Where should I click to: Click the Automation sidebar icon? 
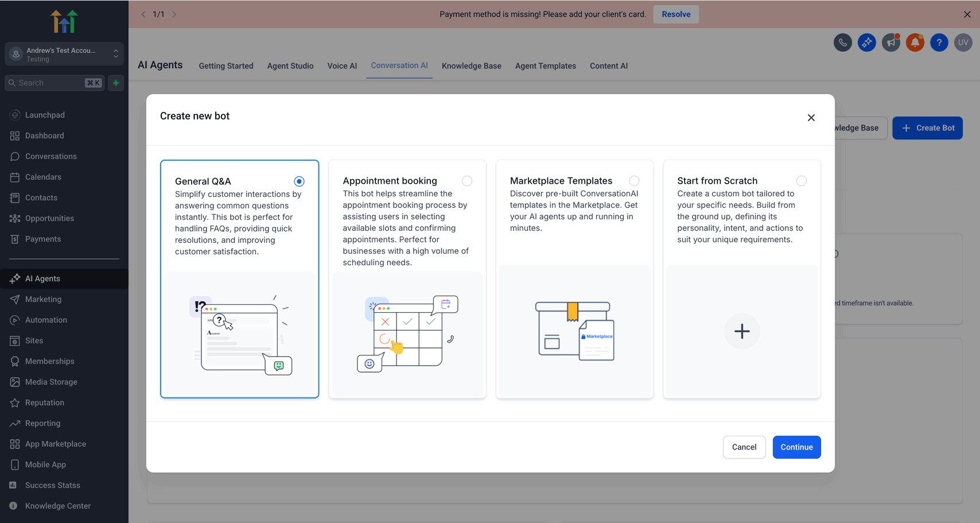[x=15, y=320]
